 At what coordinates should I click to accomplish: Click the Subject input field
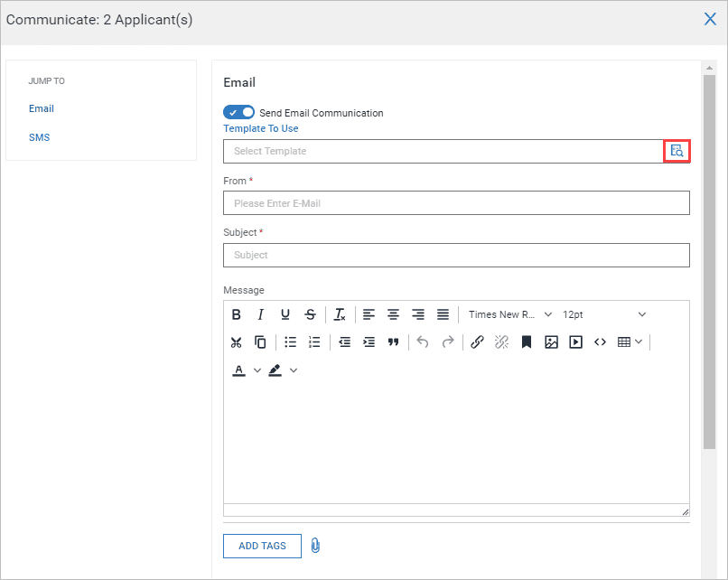(x=456, y=255)
